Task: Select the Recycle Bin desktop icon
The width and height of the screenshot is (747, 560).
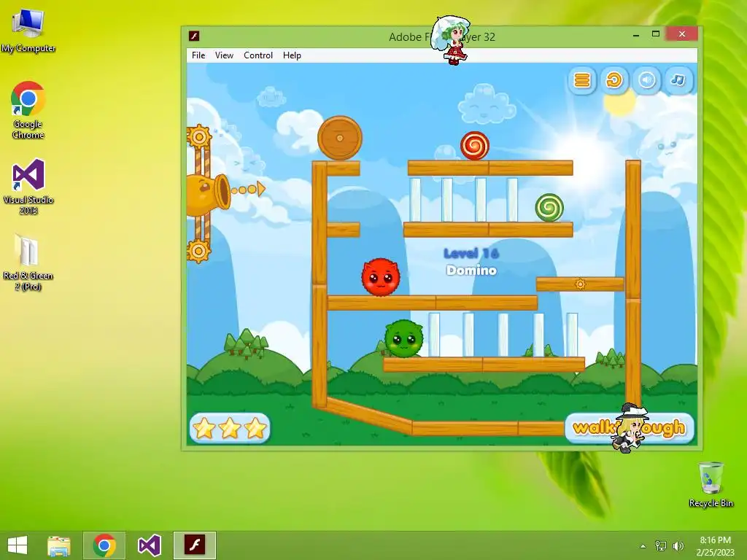Action: (x=711, y=484)
